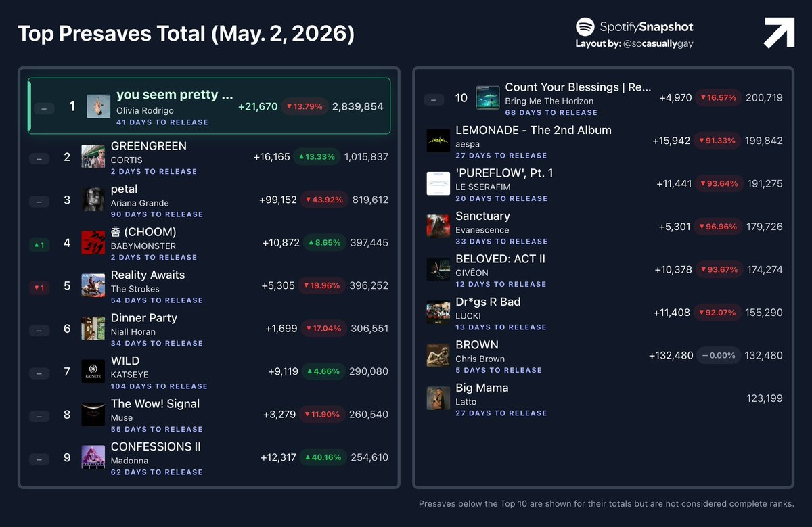Open Reality Awaits album cover

tap(93, 285)
